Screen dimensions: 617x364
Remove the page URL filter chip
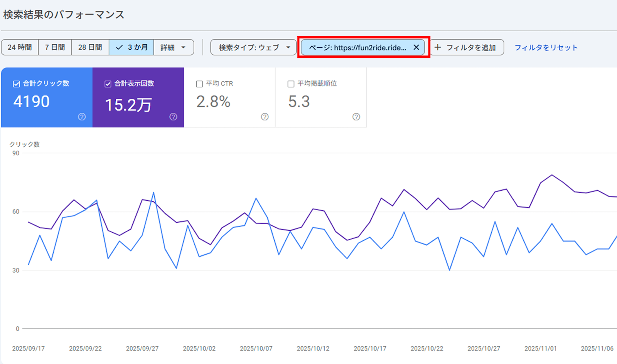[416, 47]
